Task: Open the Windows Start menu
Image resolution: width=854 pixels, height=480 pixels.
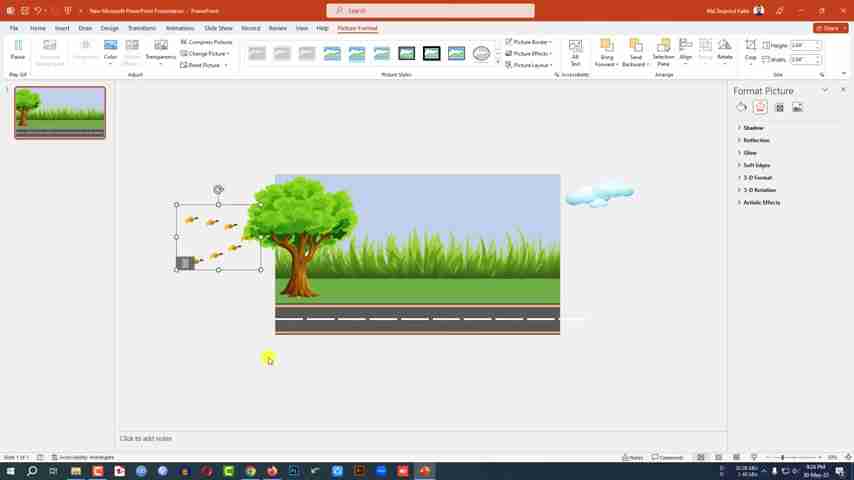Action: click(x=10, y=471)
